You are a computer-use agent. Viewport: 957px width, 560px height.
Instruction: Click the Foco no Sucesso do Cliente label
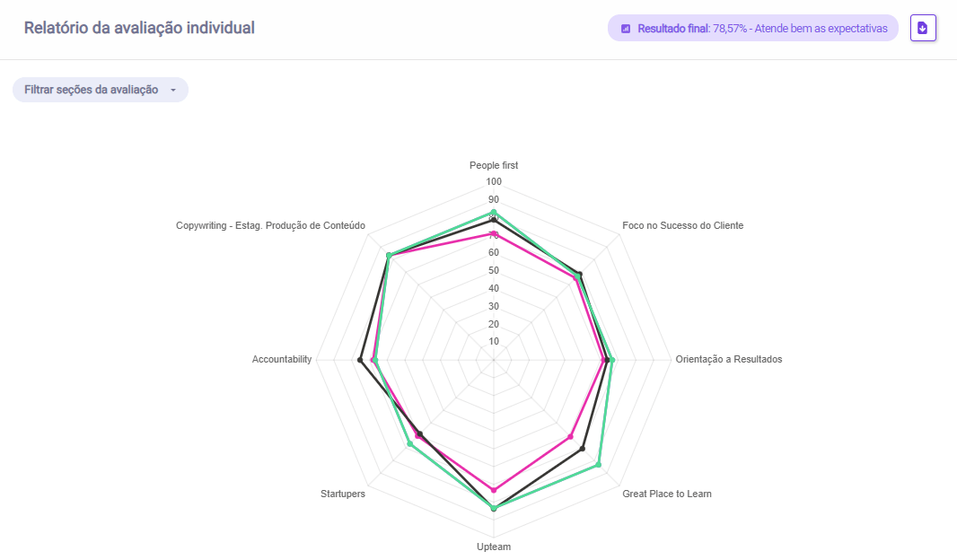click(x=682, y=225)
